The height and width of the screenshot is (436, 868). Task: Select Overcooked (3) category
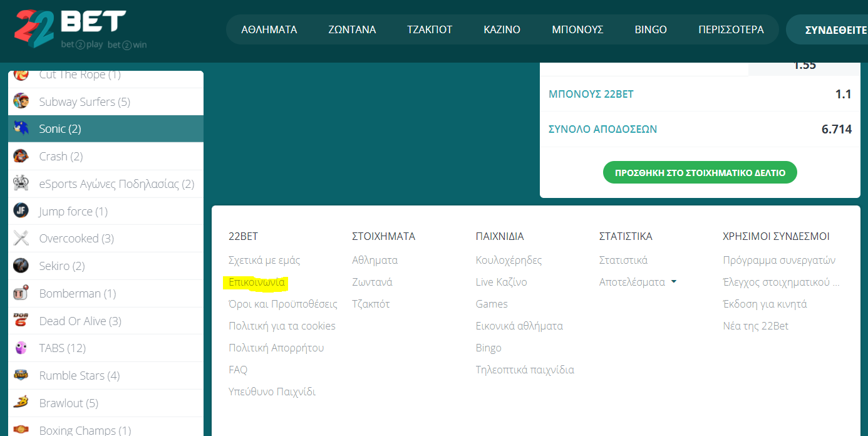106,238
